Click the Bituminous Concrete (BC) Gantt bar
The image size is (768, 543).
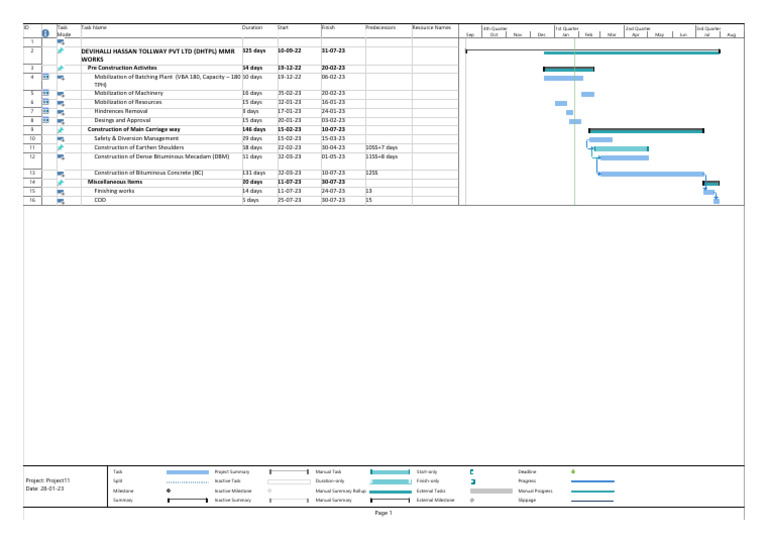(652, 174)
